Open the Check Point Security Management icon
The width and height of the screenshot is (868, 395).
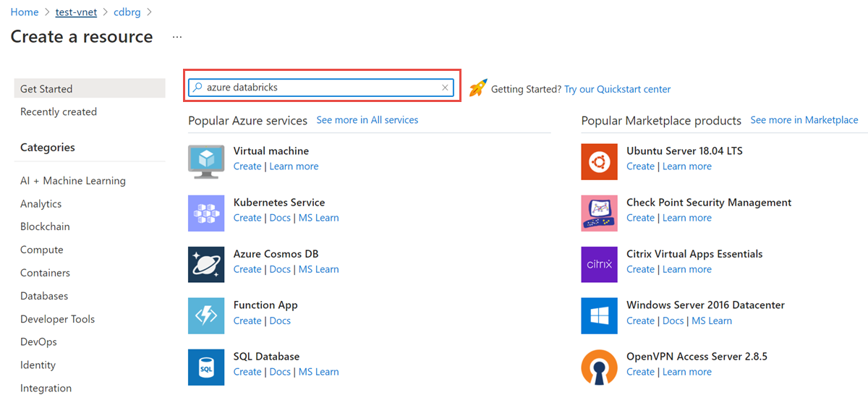pos(599,213)
